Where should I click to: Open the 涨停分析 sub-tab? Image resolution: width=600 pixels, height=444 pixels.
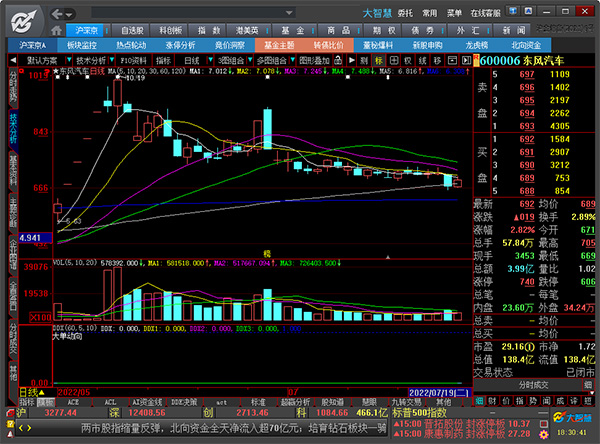click(180, 45)
